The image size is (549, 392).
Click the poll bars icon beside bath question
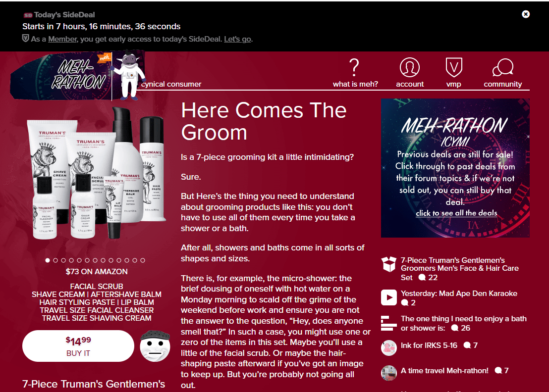pyautogui.click(x=388, y=323)
